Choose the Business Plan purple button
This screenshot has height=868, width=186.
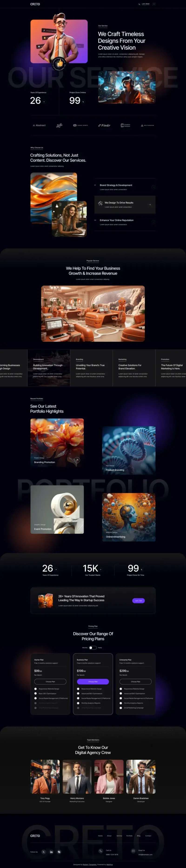click(x=93, y=681)
